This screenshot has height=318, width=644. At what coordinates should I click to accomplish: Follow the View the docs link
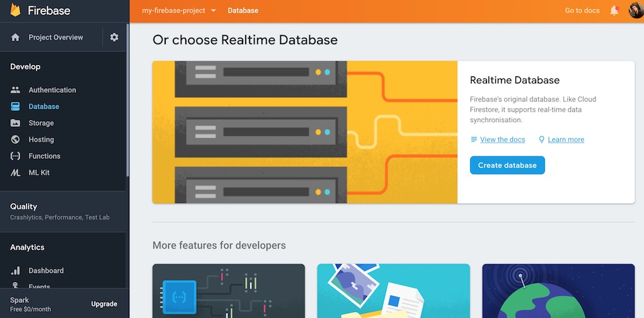click(x=502, y=139)
